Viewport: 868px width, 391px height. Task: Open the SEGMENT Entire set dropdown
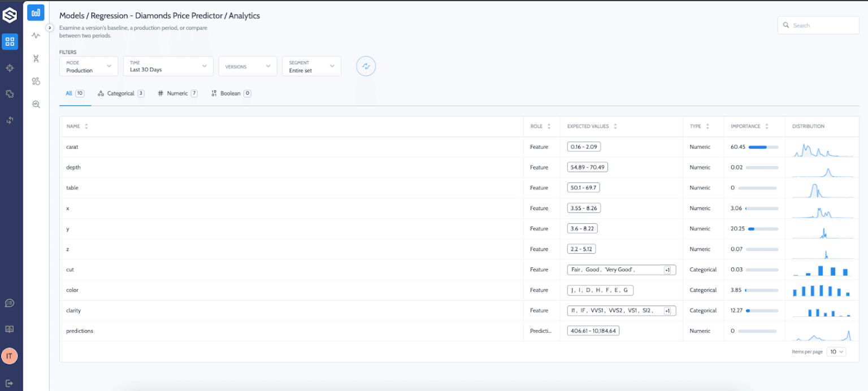click(x=311, y=66)
